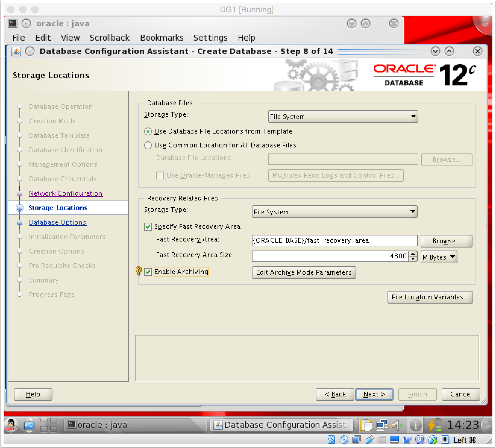Click the VirtualBox CPU virtualization status icon
The width and height of the screenshot is (496, 448).
click(420, 440)
